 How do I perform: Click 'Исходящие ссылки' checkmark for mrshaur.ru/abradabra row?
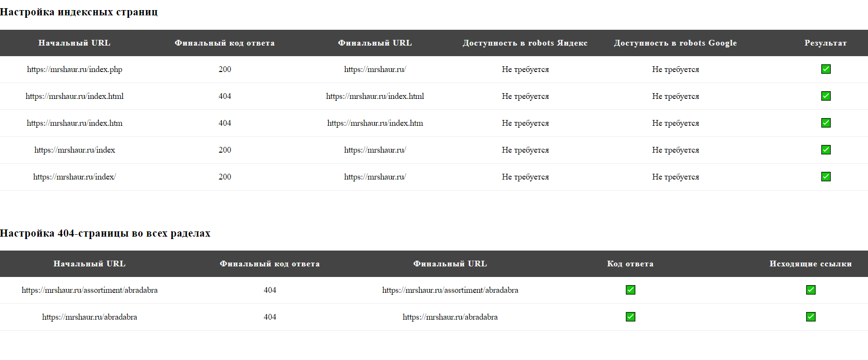810,317
